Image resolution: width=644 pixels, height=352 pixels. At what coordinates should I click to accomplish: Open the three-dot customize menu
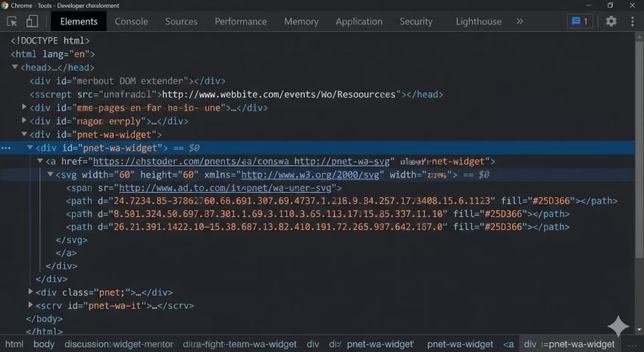point(632,21)
